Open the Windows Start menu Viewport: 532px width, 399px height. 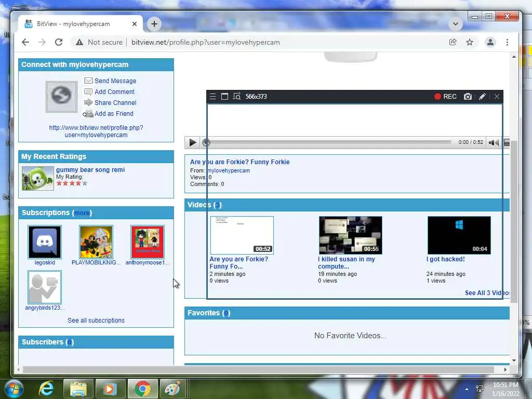click(14, 389)
